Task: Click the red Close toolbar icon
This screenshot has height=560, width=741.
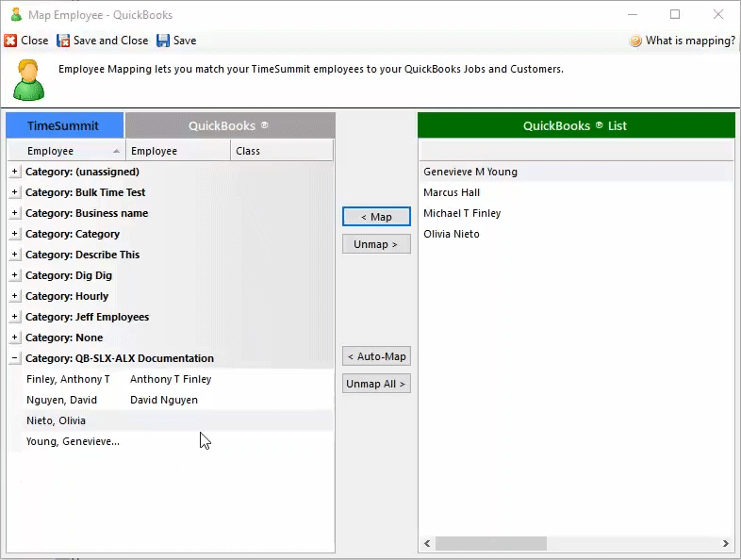Action: [10, 41]
